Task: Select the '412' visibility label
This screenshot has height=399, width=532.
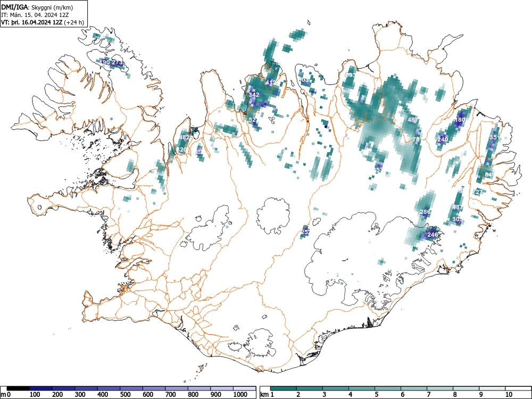Action: (x=271, y=82)
